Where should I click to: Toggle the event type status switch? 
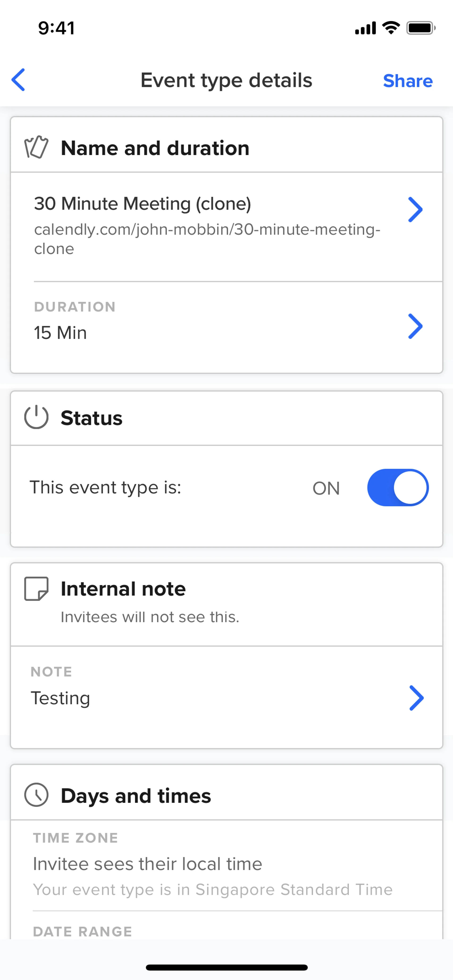(398, 487)
